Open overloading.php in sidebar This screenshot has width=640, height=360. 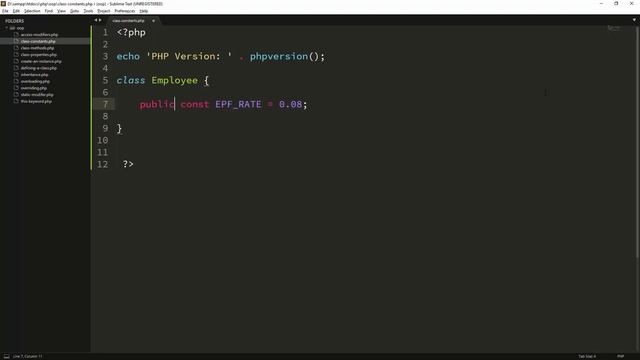(x=35, y=81)
